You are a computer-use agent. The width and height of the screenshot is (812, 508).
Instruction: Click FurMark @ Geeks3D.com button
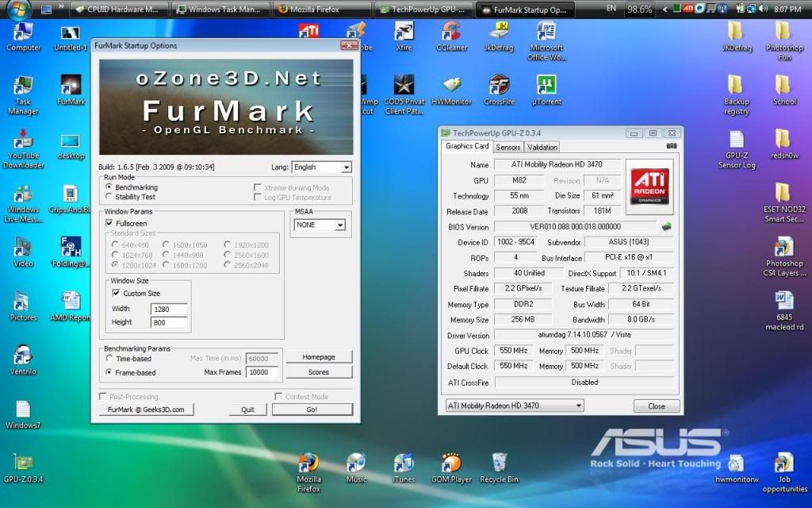pos(146,410)
